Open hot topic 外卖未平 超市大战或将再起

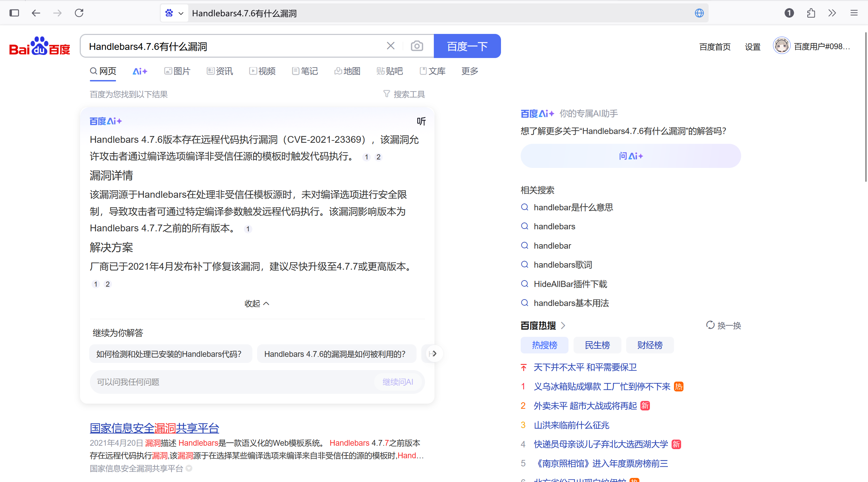pyautogui.click(x=585, y=406)
